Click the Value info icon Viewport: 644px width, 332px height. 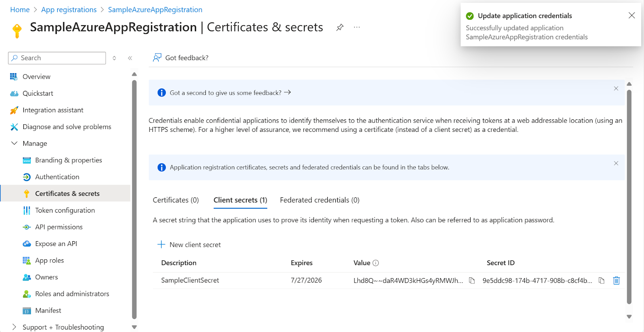pyautogui.click(x=376, y=263)
